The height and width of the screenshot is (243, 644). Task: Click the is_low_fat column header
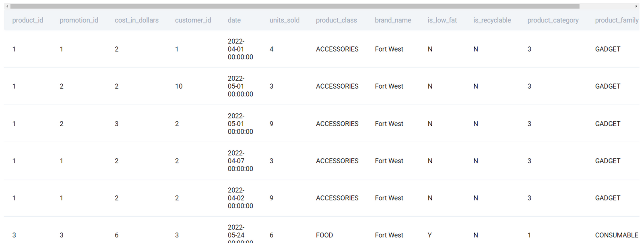coord(442,20)
